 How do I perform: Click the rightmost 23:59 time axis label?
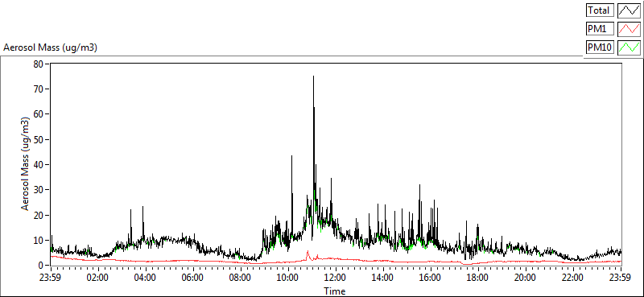point(621,278)
